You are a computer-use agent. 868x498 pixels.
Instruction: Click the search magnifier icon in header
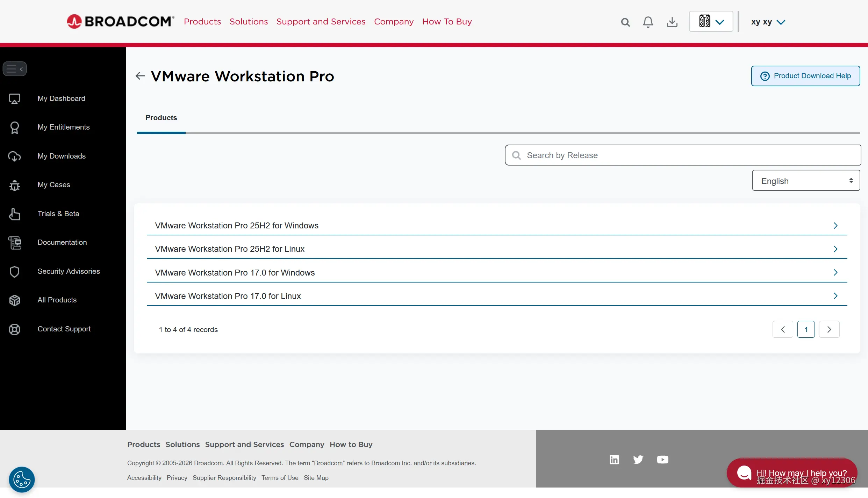point(625,22)
